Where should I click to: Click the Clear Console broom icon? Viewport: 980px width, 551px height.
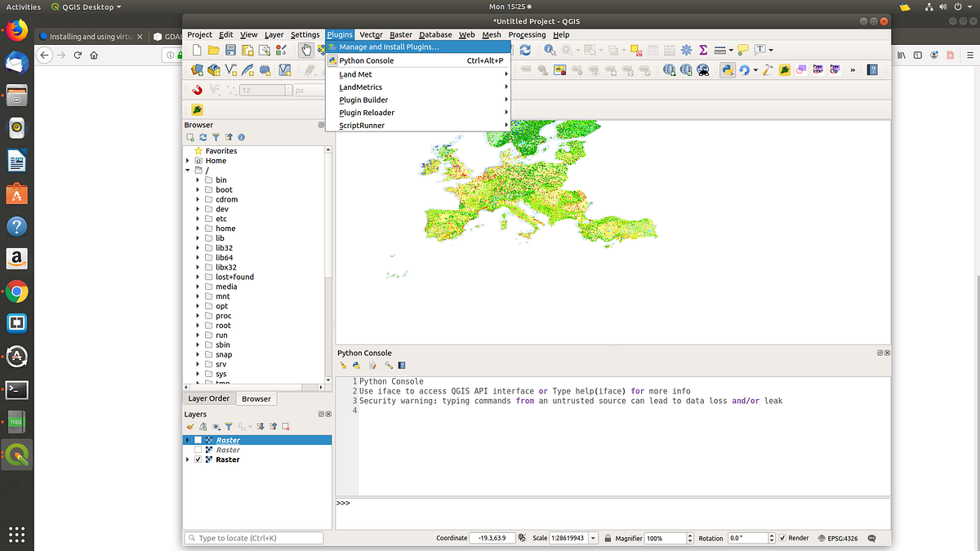pos(344,366)
